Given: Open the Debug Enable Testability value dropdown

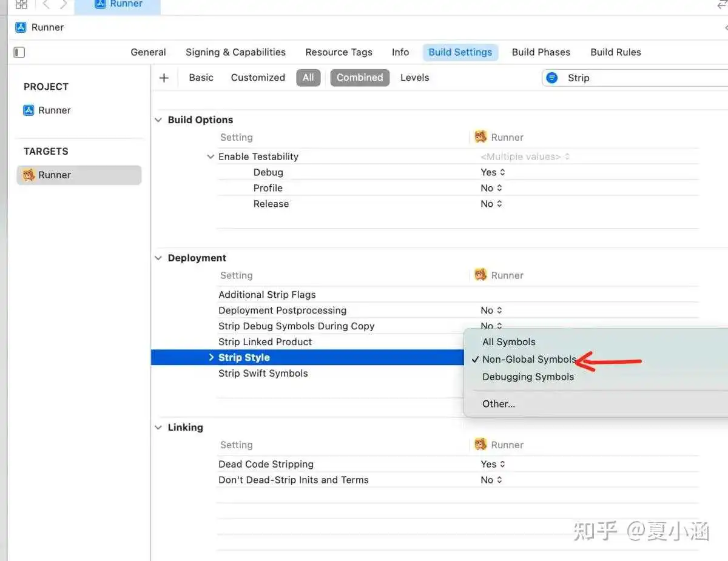Looking at the screenshot, I should (493, 172).
